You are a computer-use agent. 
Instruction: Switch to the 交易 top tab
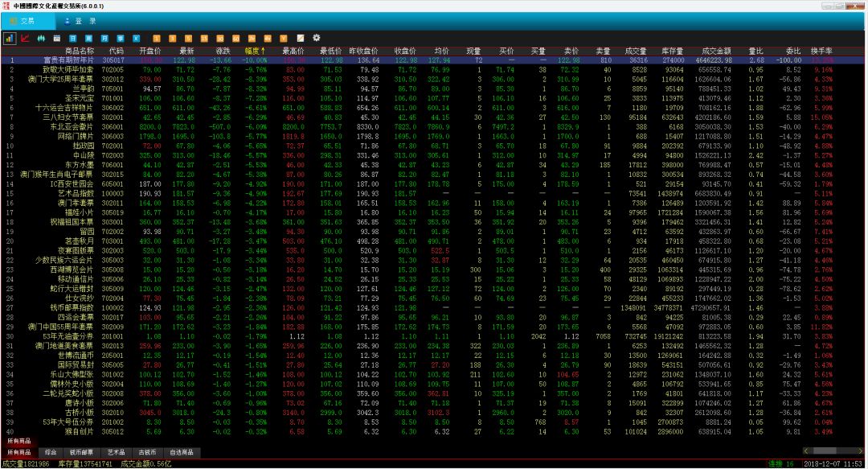27,21
